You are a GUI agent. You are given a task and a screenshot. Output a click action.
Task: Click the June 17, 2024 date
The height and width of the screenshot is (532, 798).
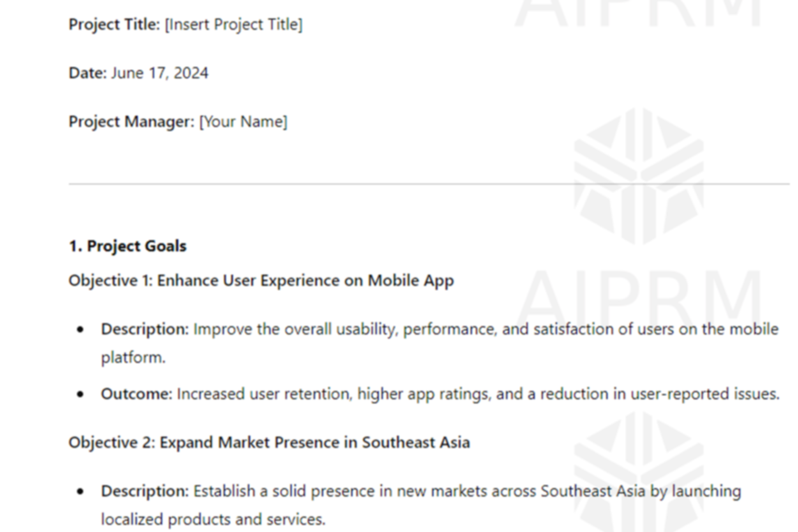coord(160,73)
